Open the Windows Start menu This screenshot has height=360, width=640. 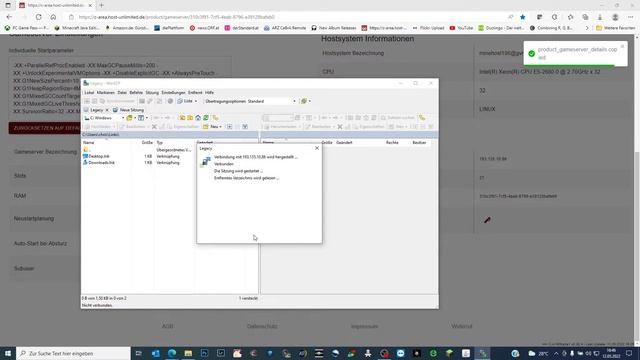[8, 353]
